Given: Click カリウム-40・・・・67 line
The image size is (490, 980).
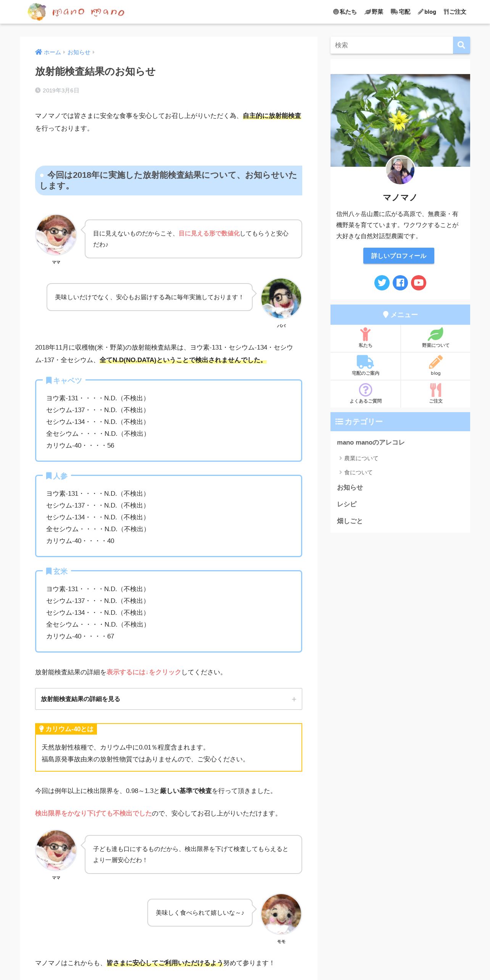Looking at the screenshot, I should 80,636.
